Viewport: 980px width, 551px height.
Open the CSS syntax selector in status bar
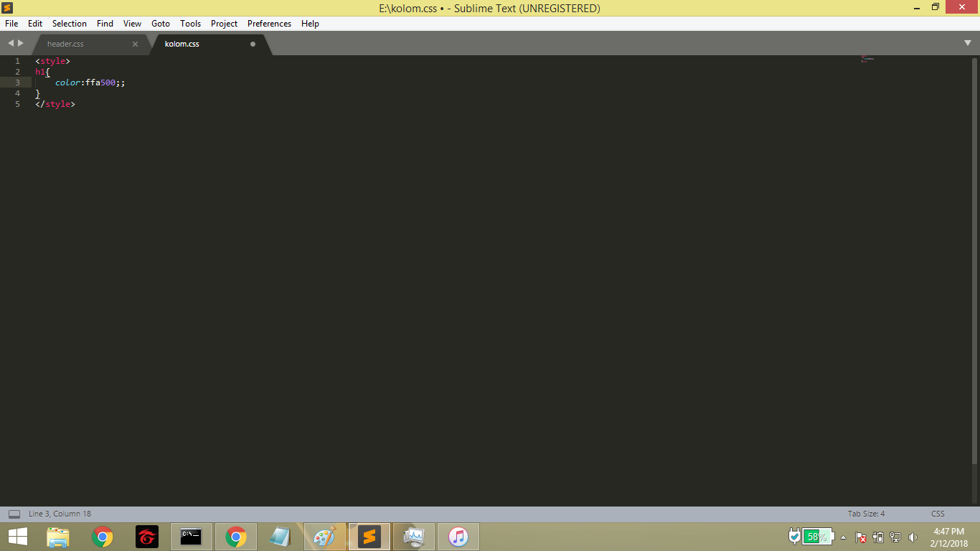click(x=938, y=513)
